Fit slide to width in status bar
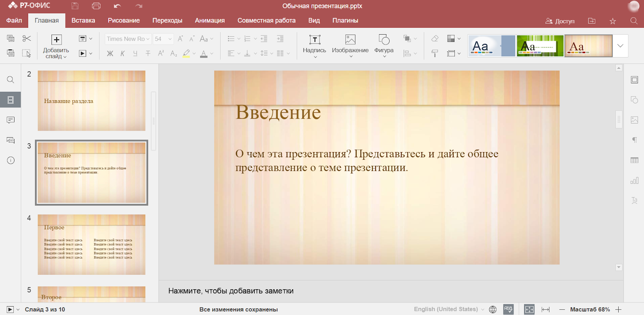The image size is (644, 315). pos(546,309)
